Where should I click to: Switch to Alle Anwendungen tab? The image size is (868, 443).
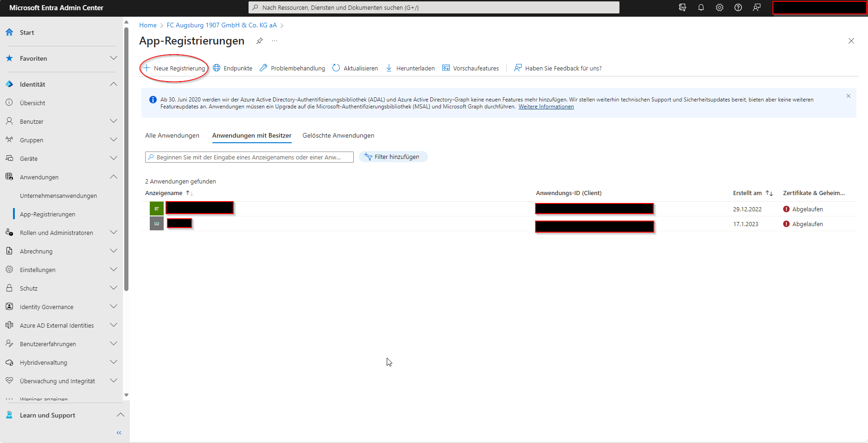(172, 135)
